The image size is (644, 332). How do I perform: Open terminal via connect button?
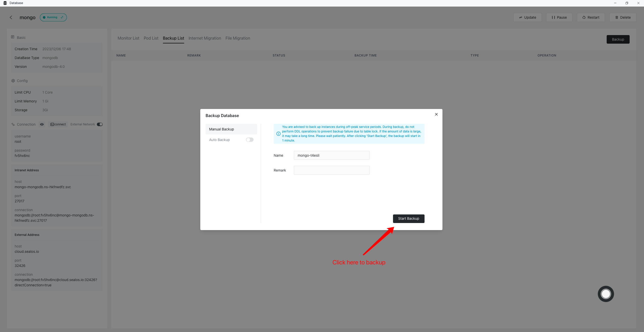(58, 124)
